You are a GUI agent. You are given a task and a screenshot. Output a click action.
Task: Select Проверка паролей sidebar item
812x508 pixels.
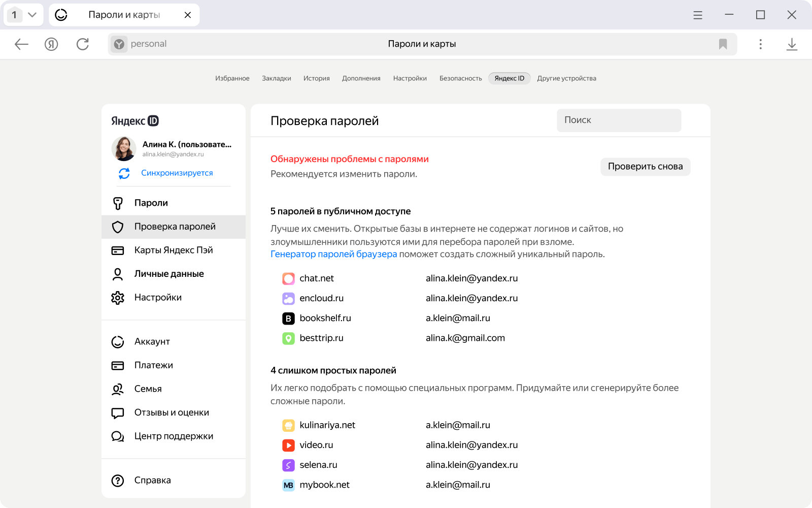174,227
